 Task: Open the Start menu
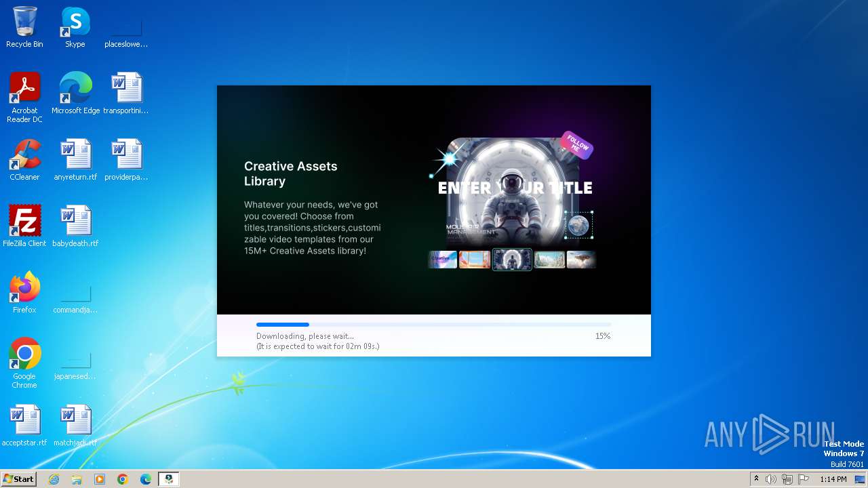(x=18, y=479)
